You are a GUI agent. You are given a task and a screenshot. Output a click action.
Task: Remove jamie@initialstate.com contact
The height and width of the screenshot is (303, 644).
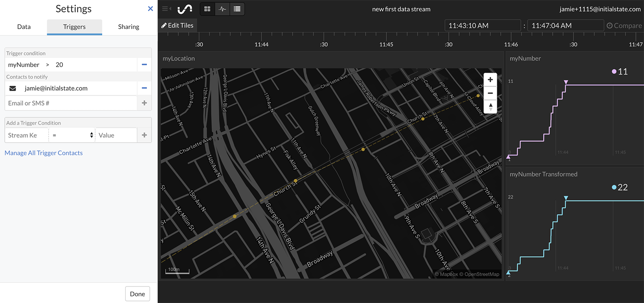point(144,88)
